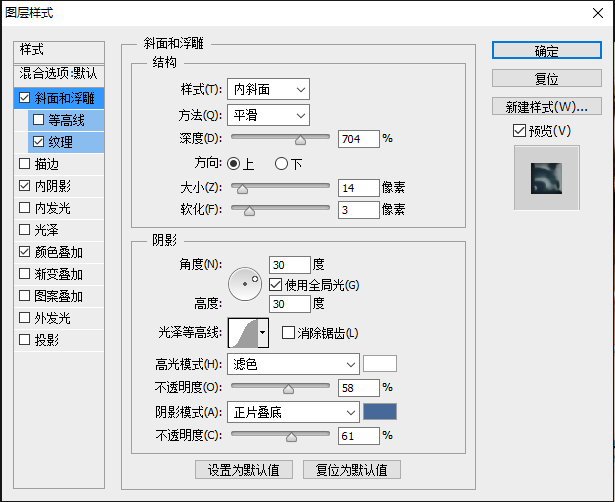Image resolution: width=615 pixels, height=502 pixels.
Task: Uncheck 使用全局光(G) checkbox
Action: pyautogui.click(x=275, y=285)
